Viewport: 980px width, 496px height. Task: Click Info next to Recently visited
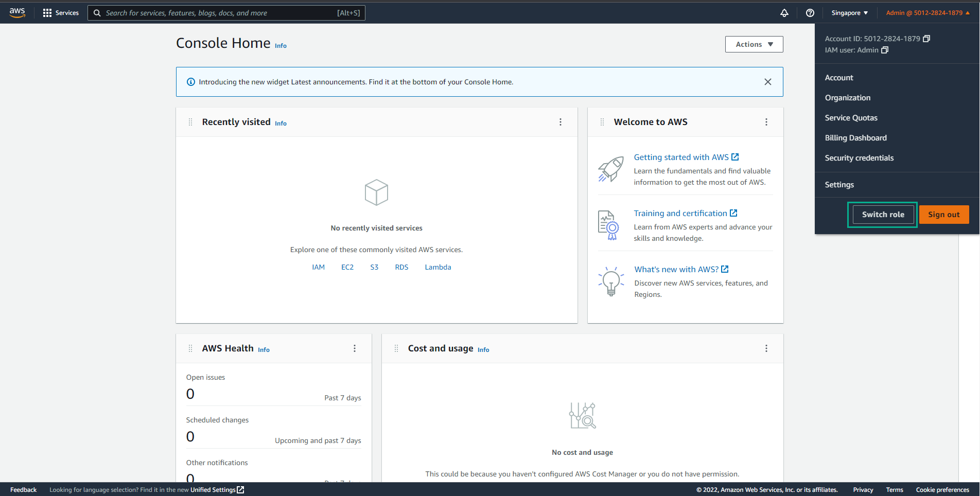[x=281, y=123]
